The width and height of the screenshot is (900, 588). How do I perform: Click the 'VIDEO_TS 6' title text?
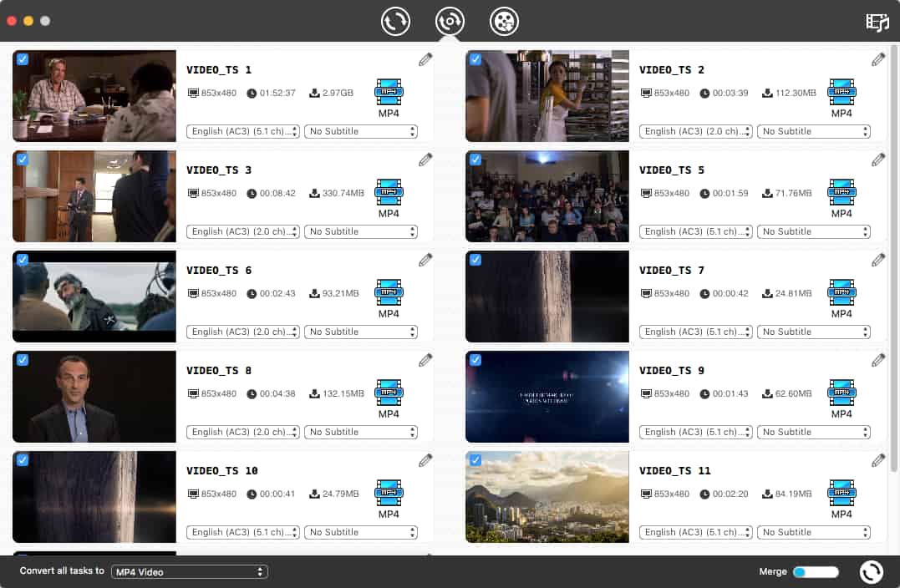[x=219, y=270]
